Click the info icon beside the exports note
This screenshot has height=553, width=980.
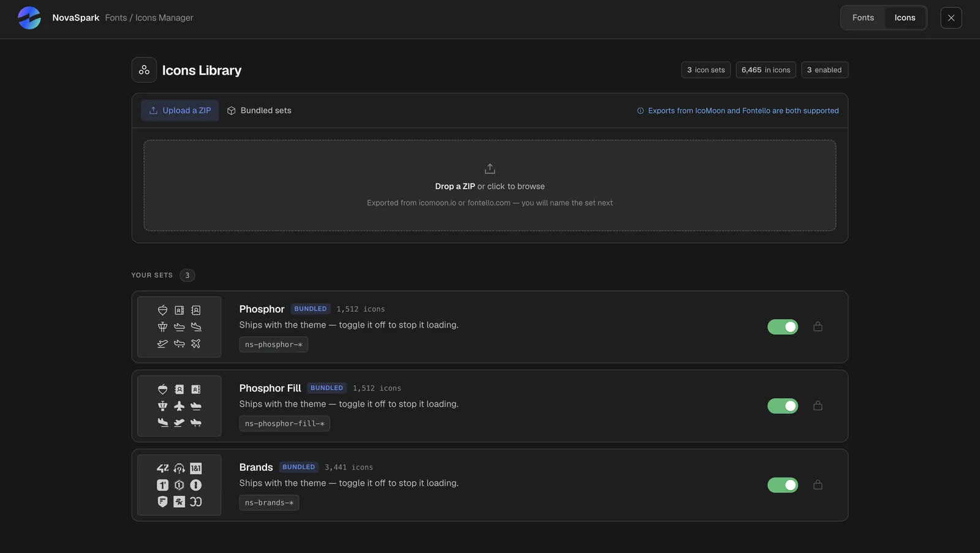pos(641,111)
